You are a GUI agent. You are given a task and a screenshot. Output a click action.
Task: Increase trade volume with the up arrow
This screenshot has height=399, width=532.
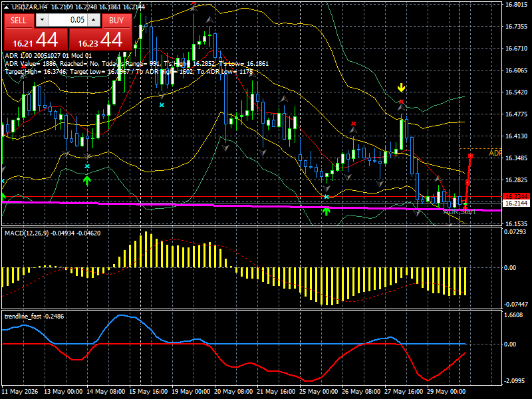coord(94,20)
